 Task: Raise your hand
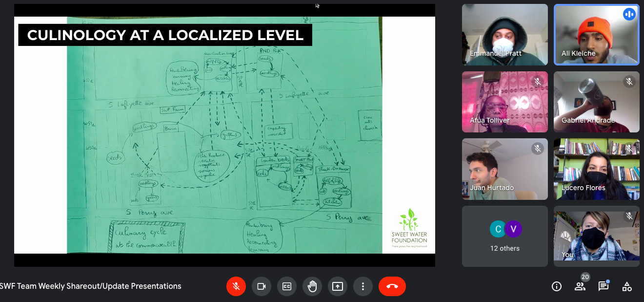pyautogui.click(x=312, y=286)
